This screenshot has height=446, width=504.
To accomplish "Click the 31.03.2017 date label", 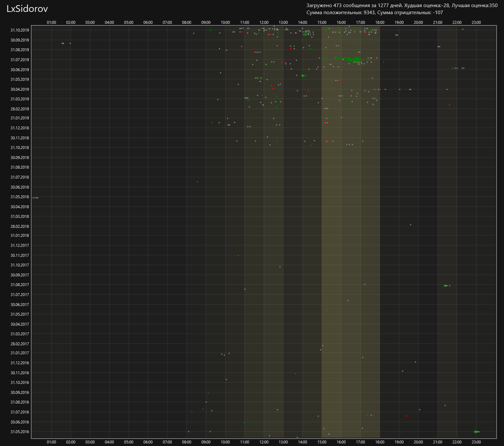I will click(x=20, y=334).
